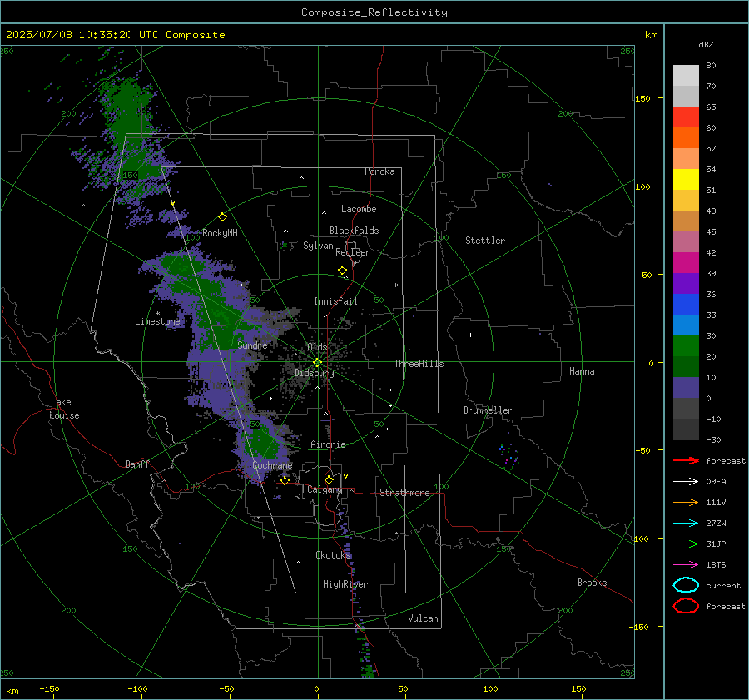The width and height of the screenshot is (749, 700).
Task: Click the yellow diamond marker just above Calgary
Action: coord(329,479)
